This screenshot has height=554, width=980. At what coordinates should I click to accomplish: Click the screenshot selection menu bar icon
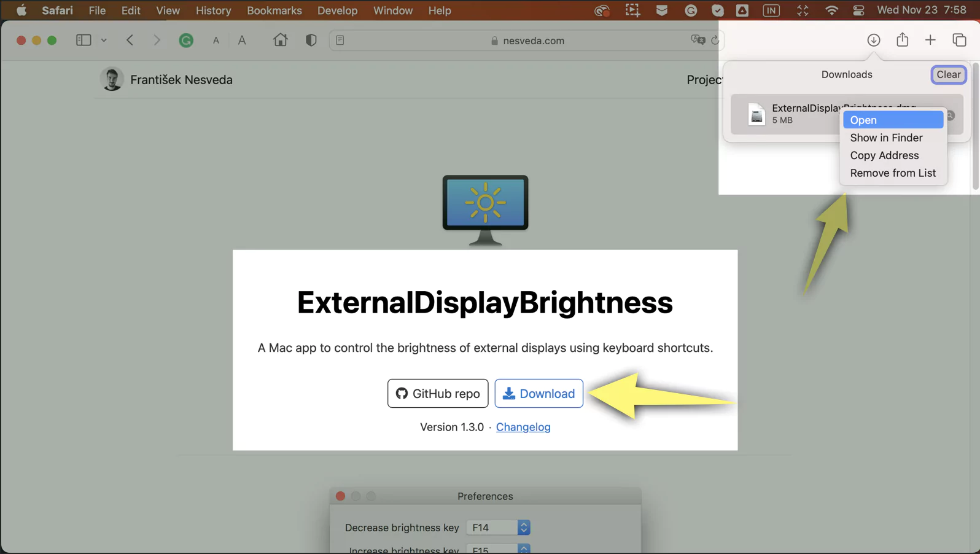(632, 10)
